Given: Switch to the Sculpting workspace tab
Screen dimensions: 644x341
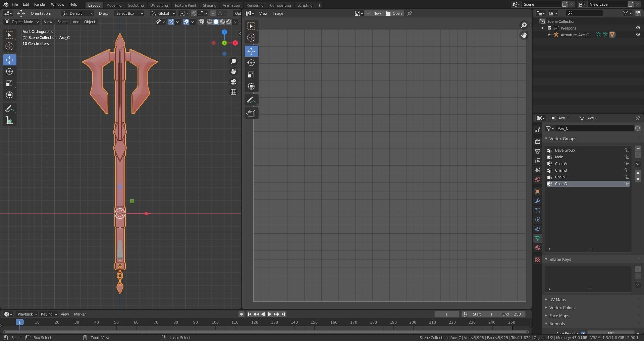Looking at the screenshot, I should point(136,5).
